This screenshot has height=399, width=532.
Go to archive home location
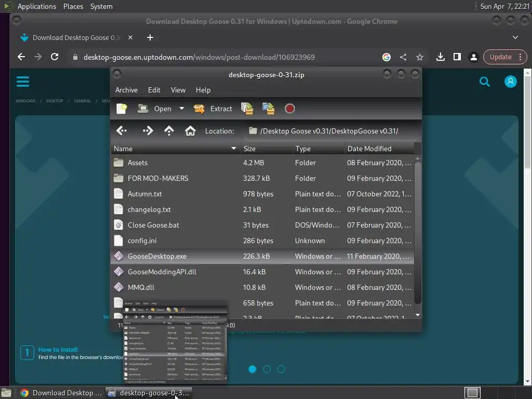point(190,130)
